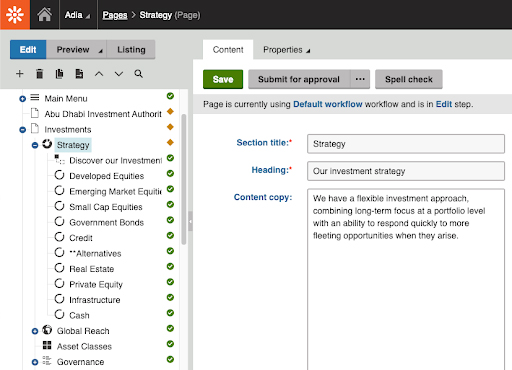Image resolution: width=512 pixels, height=370 pixels.
Task: Select Private Equity tree item
Action: 96,284
